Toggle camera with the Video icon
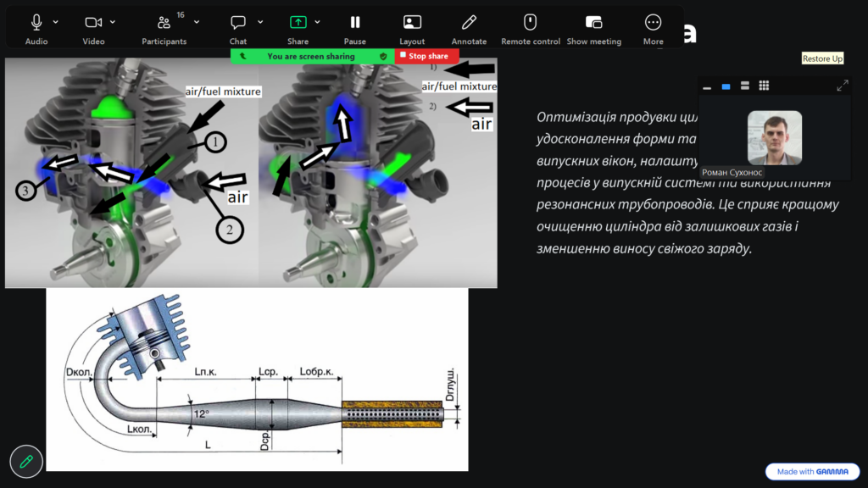Screen dimensions: 868x488 point(93,23)
